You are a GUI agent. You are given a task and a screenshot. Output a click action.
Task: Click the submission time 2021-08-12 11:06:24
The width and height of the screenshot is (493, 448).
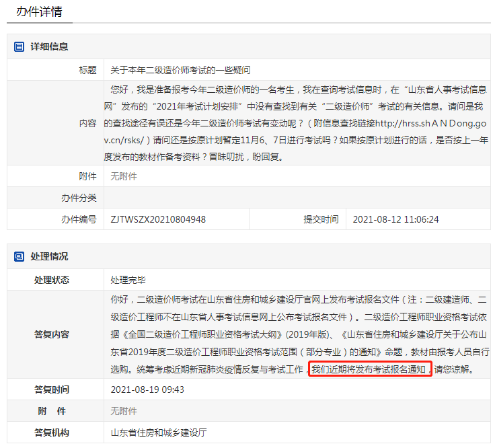(x=395, y=219)
